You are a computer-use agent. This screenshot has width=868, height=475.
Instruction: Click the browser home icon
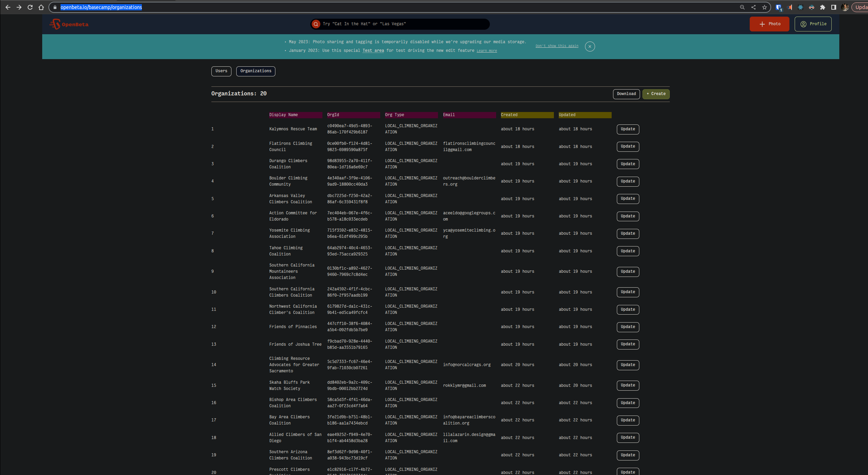[x=41, y=7]
